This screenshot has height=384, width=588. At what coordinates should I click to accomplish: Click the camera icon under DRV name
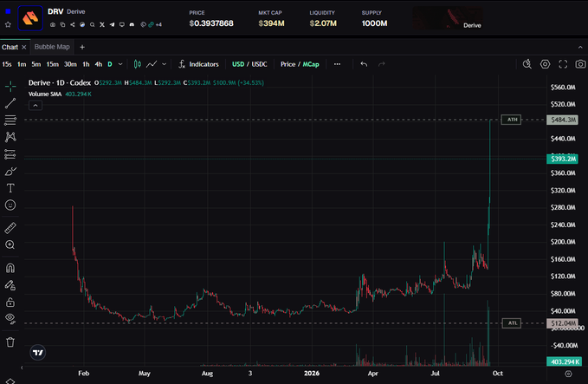coord(53,25)
